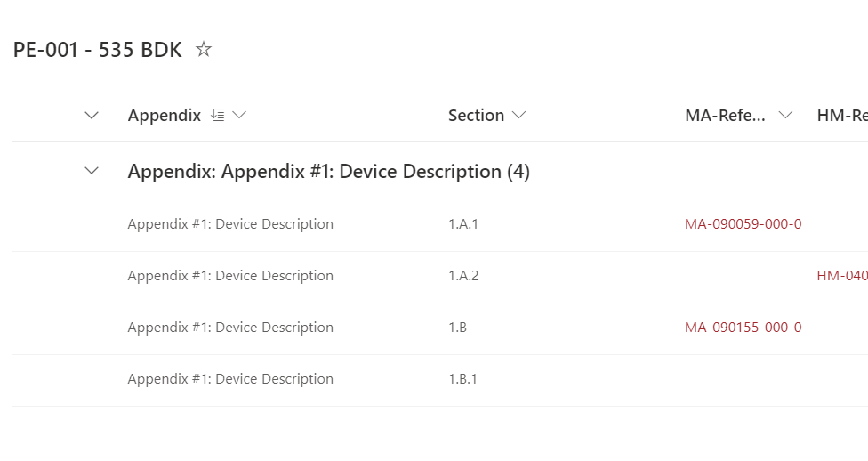Image resolution: width=868 pixels, height=461 pixels.
Task: Open link MA-090059-000-0
Action: [x=743, y=224]
